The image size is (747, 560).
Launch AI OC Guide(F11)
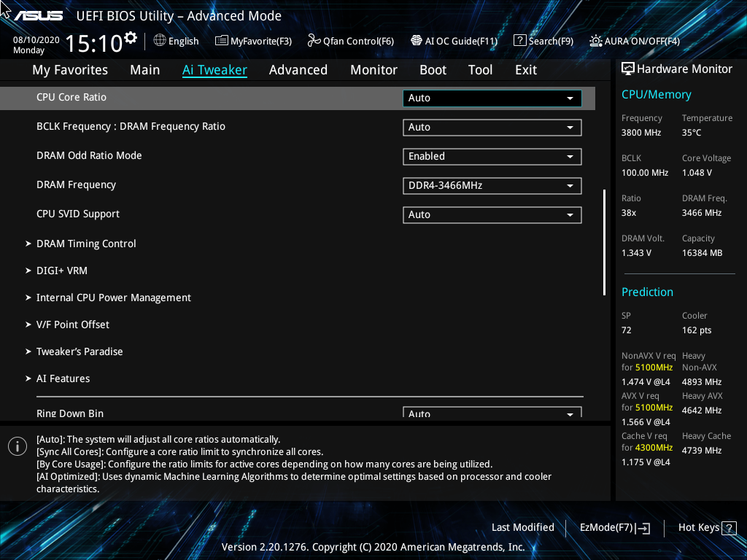coord(454,41)
